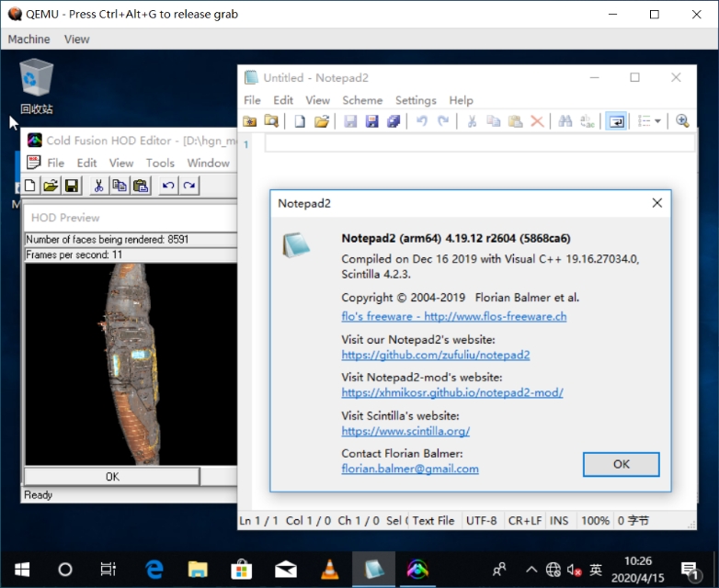Open QEMU Machine menu
Viewport: 719px width, 588px height.
click(29, 40)
